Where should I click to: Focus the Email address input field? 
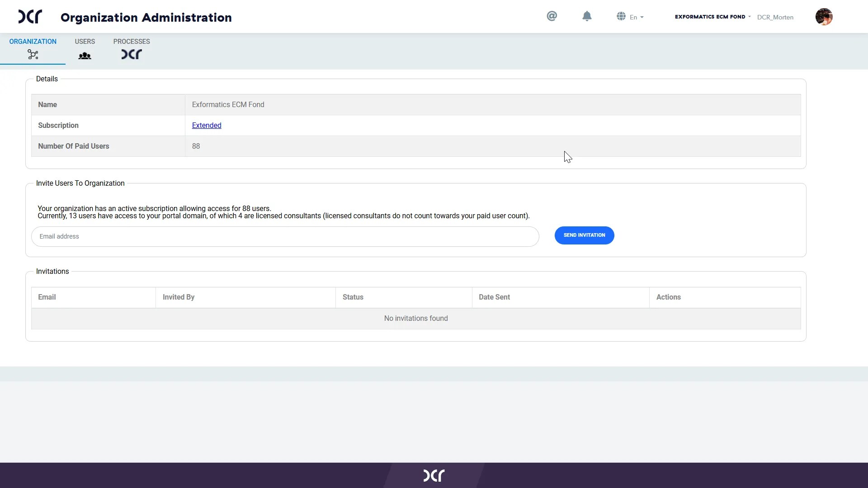[285, 236]
